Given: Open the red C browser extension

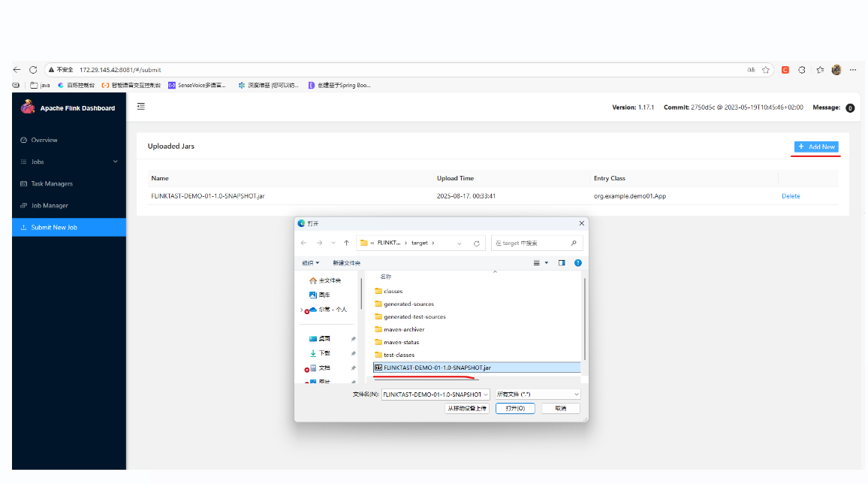Looking at the screenshot, I should click(785, 70).
